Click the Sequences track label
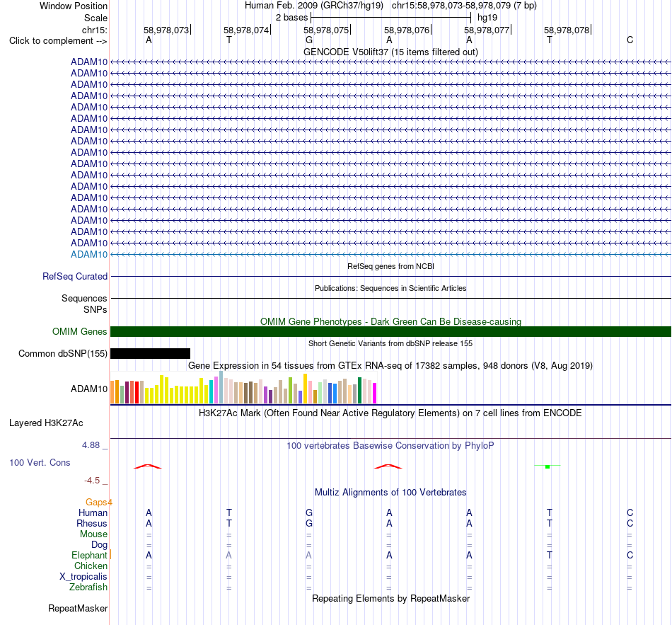Image resolution: width=672 pixels, height=625 pixels. (84, 298)
